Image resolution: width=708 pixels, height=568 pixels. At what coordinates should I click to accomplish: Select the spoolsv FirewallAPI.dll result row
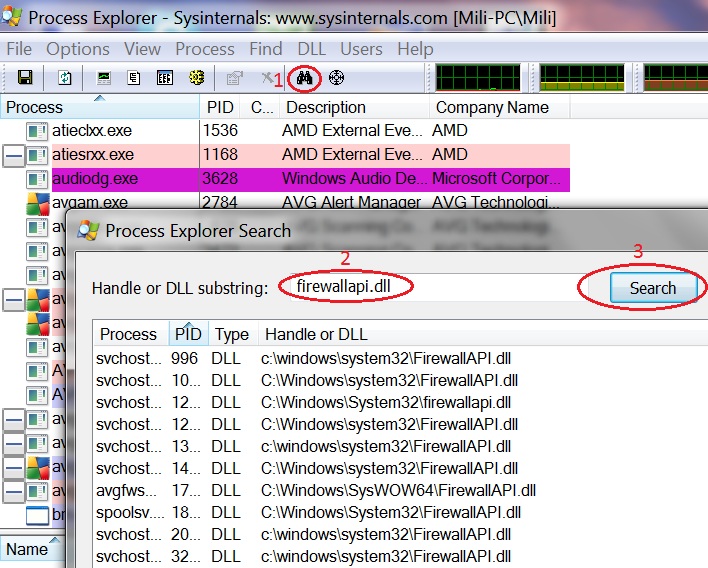pyautogui.click(x=401, y=512)
